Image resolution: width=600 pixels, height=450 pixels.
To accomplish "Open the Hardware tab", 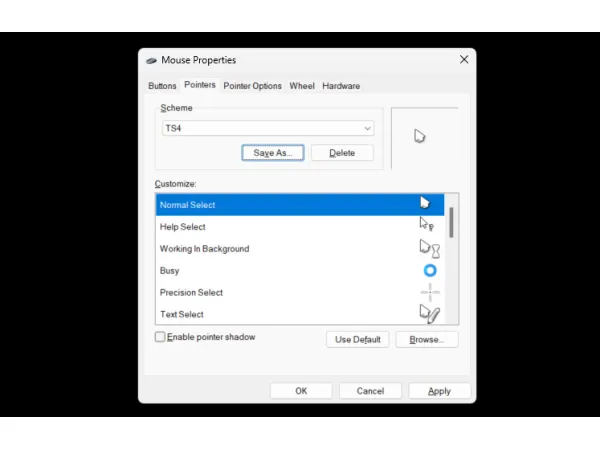I will [x=341, y=86].
